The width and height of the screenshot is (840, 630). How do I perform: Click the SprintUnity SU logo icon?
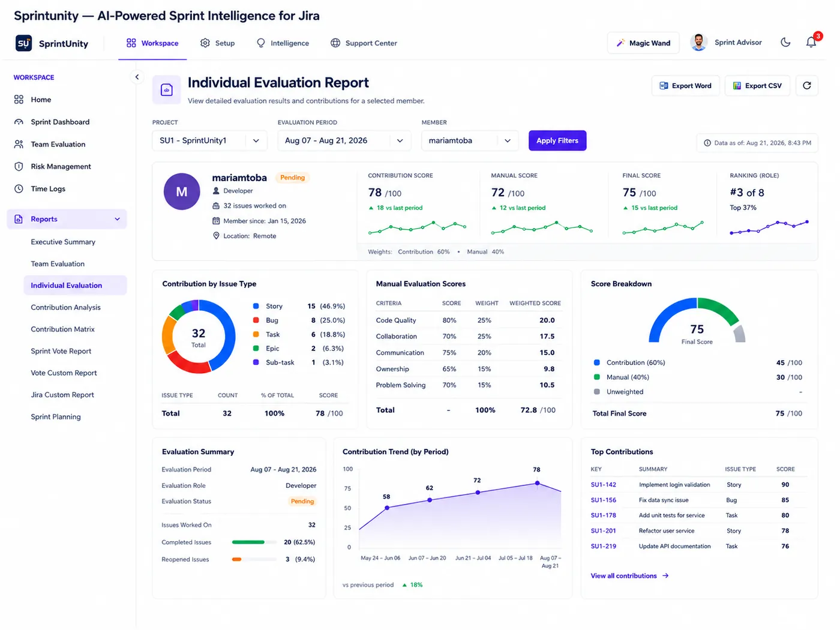23,43
